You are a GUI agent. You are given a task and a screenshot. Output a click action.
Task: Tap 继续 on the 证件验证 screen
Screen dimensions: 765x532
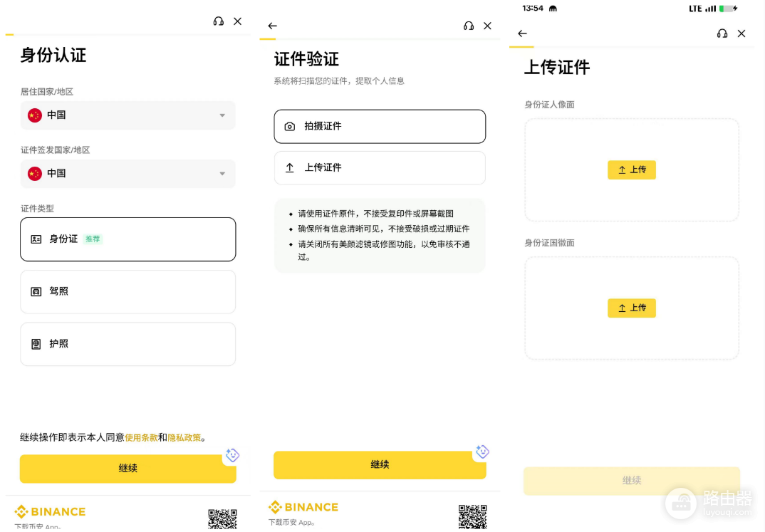[380, 465]
